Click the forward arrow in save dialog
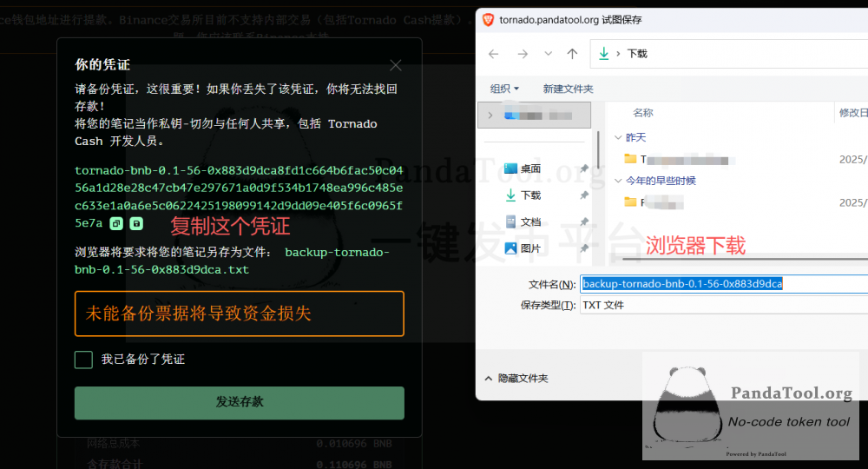This screenshot has height=469, width=868. [x=523, y=54]
